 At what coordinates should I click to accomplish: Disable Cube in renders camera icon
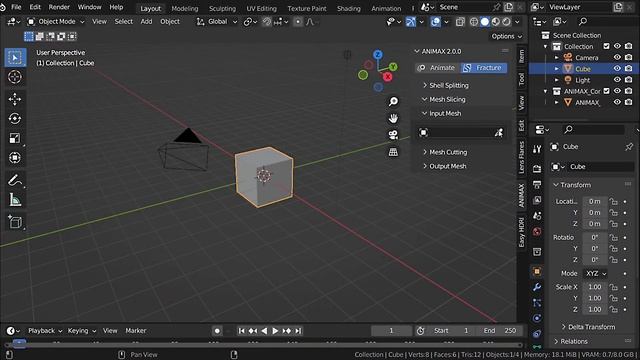(x=629, y=69)
